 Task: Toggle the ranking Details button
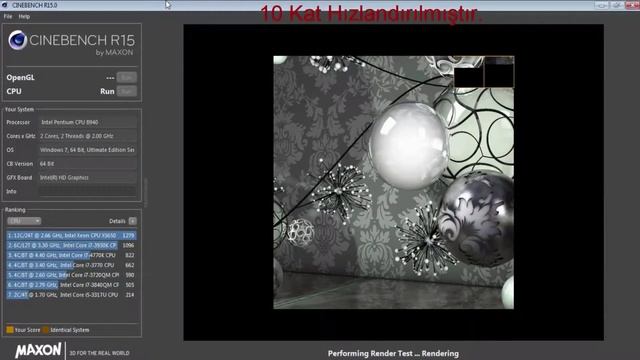[x=132, y=221]
